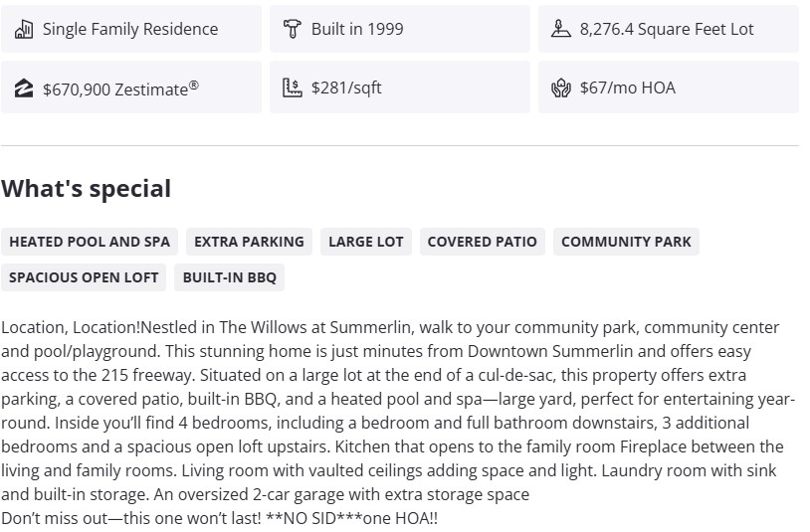Viewport: 810px width, 532px height.
Task: Click the price per sqft icon
Action: point(292,88)
